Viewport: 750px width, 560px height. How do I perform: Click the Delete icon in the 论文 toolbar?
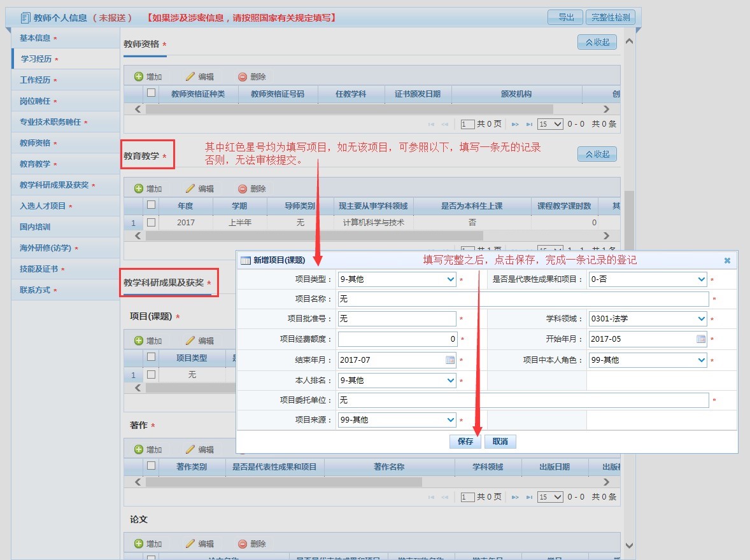[x=242, y=544]
